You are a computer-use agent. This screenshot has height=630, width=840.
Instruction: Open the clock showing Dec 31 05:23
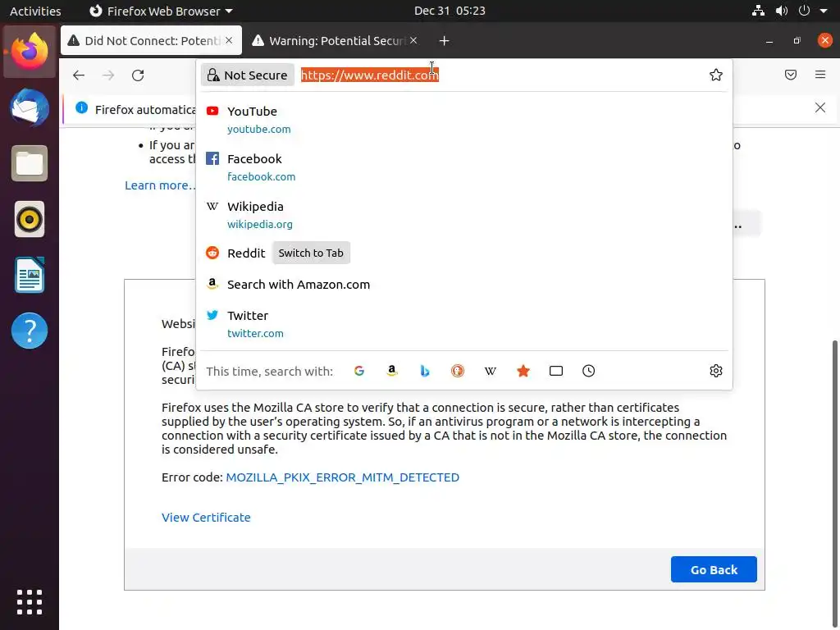tap(450, 11)
